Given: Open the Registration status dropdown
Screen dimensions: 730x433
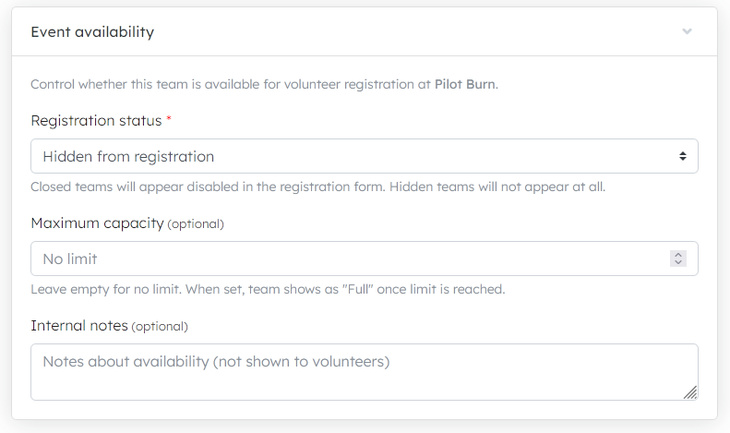Looking at the screenshot, I should [x=364, y=156].
